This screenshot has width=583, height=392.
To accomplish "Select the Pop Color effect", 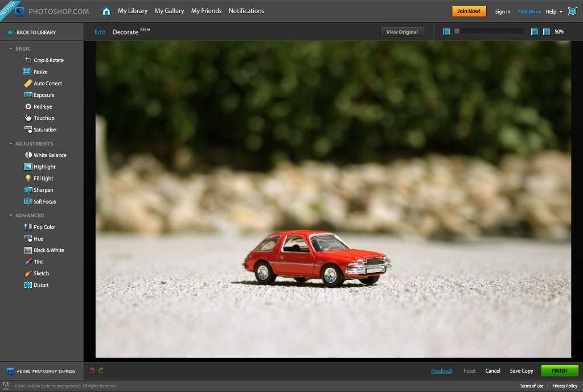I will (x=44, y=227).
